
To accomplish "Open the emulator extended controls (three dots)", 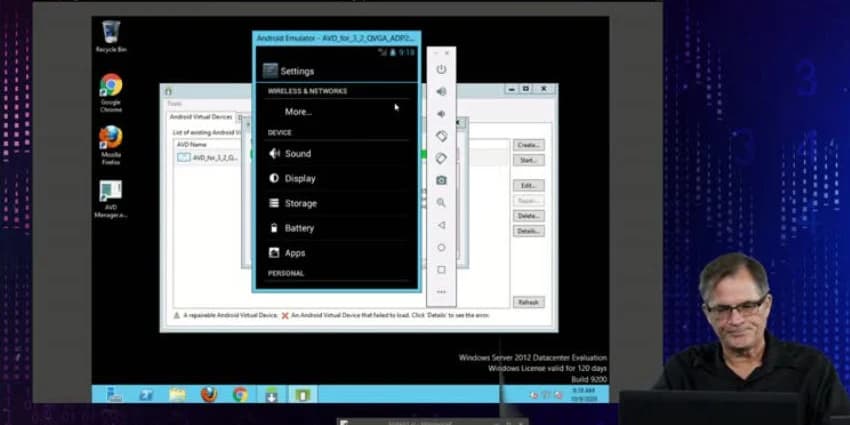I will (x=441, y=292).
